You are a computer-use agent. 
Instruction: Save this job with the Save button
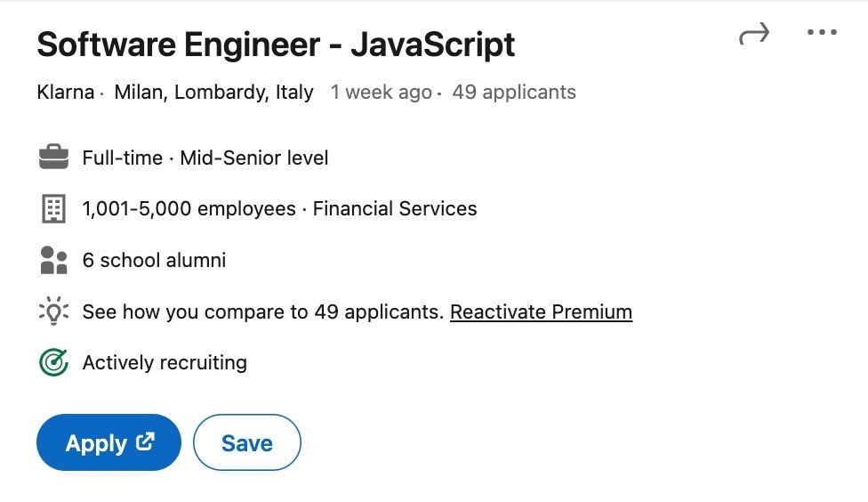(246, 442)
